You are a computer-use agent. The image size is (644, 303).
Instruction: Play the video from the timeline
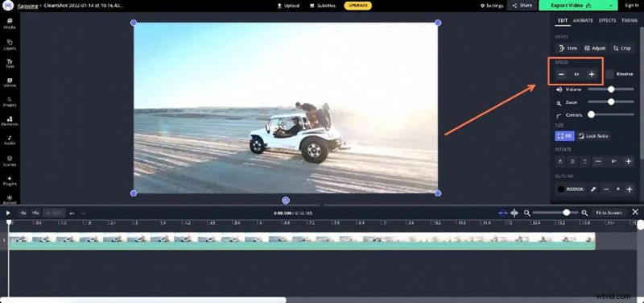(8, 213)
